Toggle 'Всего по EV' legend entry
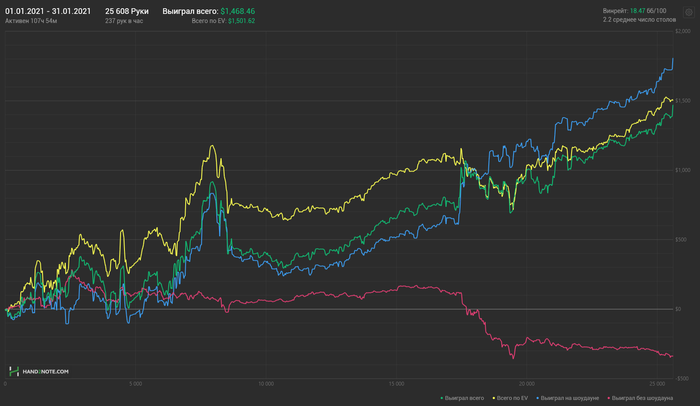The image size is (700, 406). tap(510, 398)
